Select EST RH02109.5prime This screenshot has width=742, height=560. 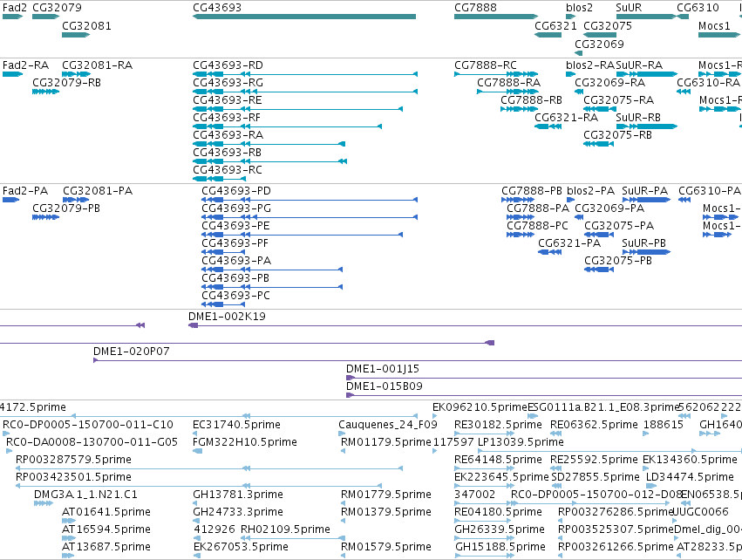click(293, 539)
